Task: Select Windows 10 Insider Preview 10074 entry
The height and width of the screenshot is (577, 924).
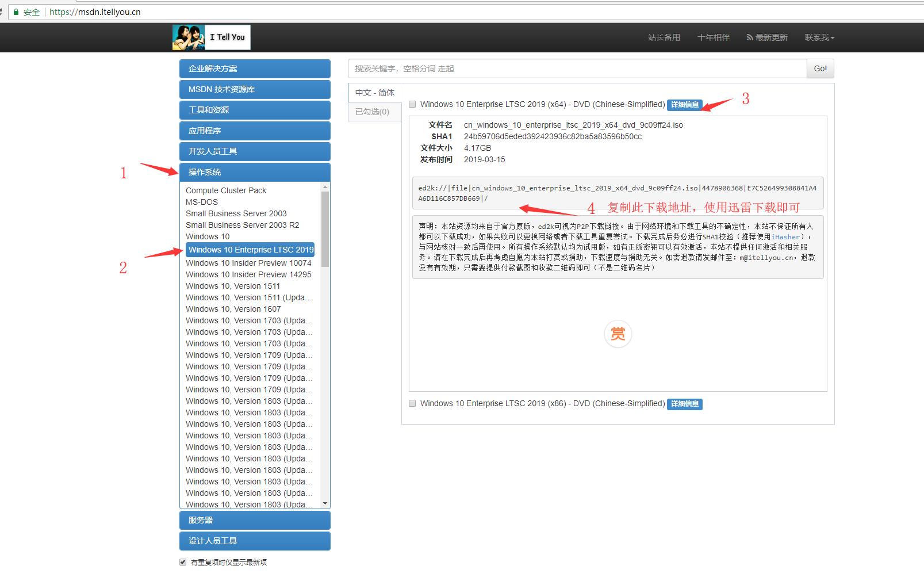Action: click(248, 262)
